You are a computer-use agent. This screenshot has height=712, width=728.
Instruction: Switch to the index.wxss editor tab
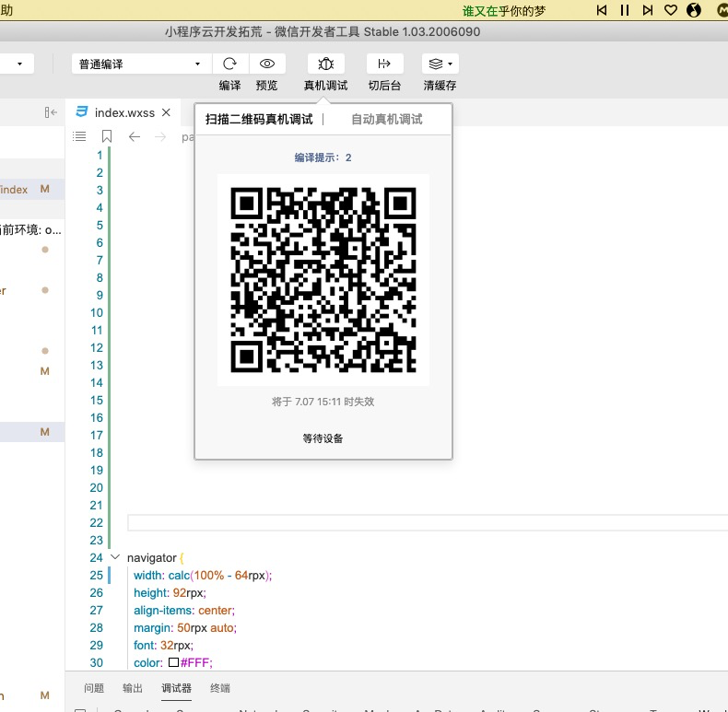click(124, 112)
